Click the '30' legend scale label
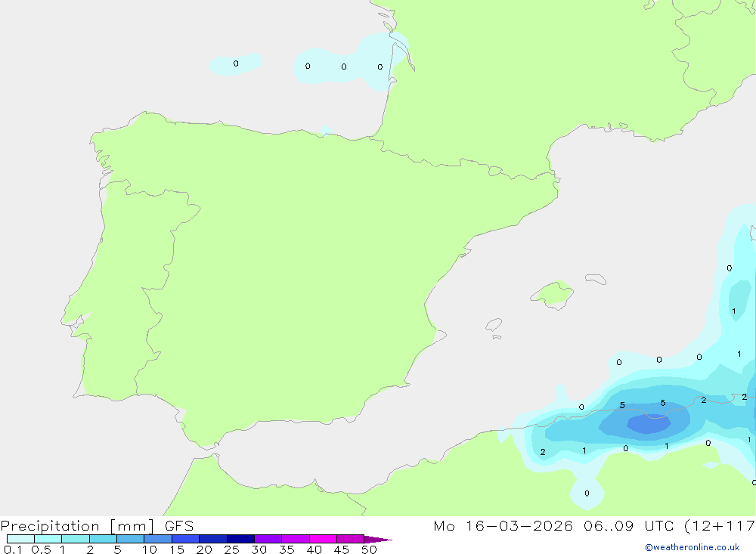 pos(259,549)
